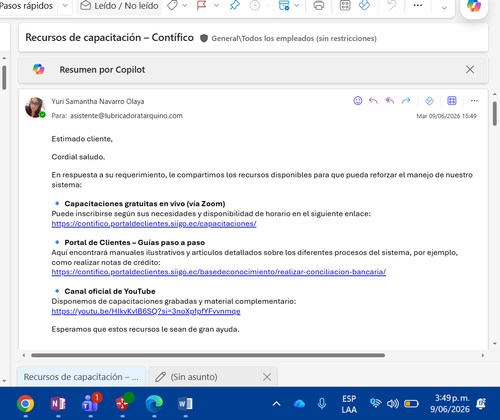This screenshot has height=420, width=500.
Task: Click the snooze clock icon
Action: pyautogui.click(x=255, y=6)
